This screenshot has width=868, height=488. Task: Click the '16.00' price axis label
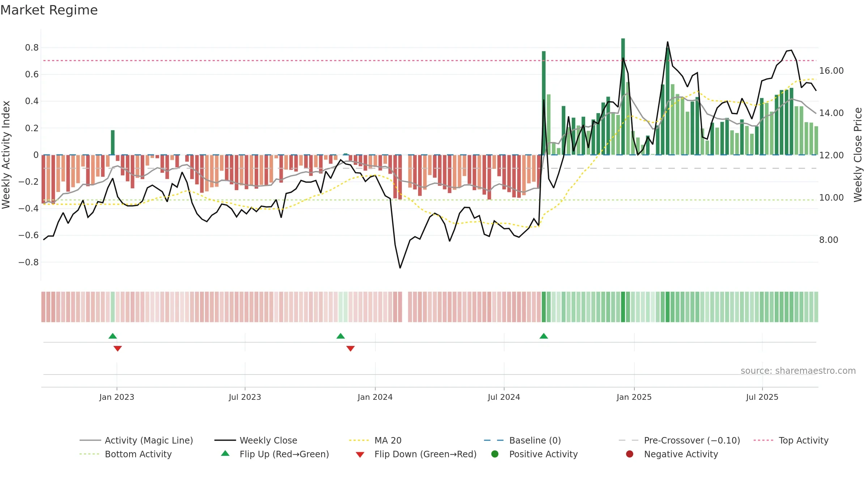pos(831,71)
